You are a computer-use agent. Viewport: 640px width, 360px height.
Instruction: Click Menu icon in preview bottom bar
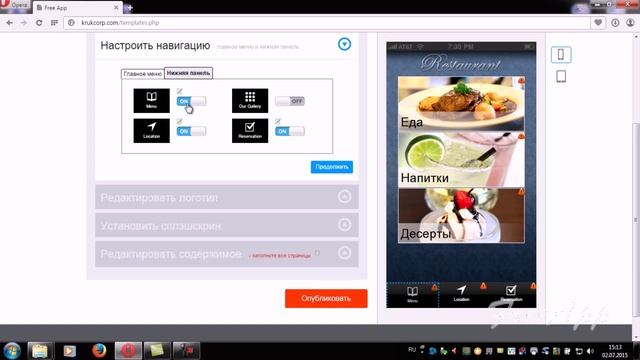pos(412,294)
